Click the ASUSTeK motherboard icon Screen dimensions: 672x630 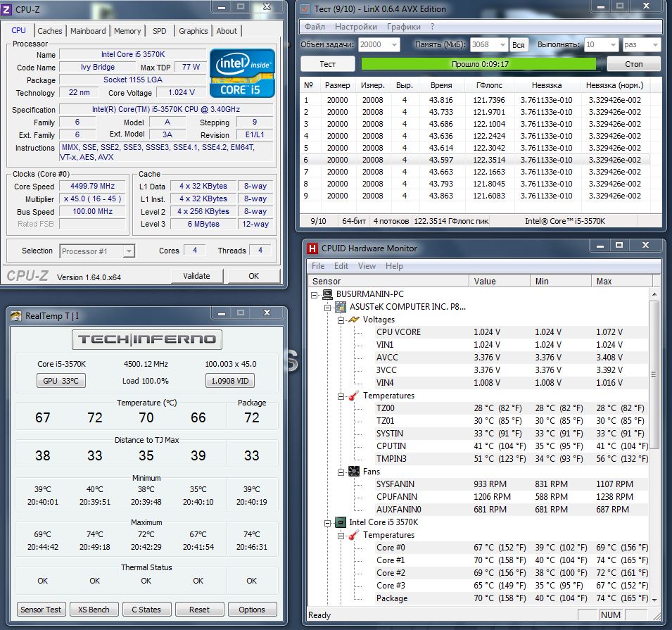341,307
